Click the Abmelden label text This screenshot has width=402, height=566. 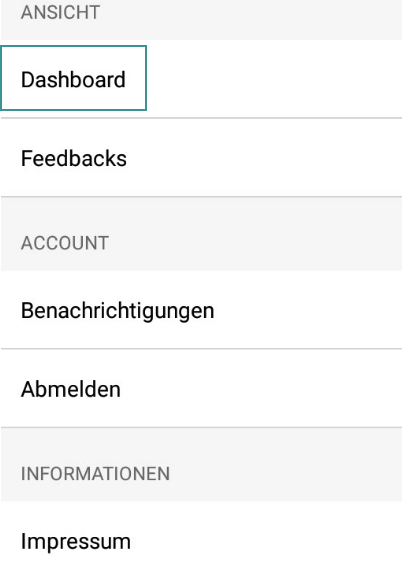[71, 389]
